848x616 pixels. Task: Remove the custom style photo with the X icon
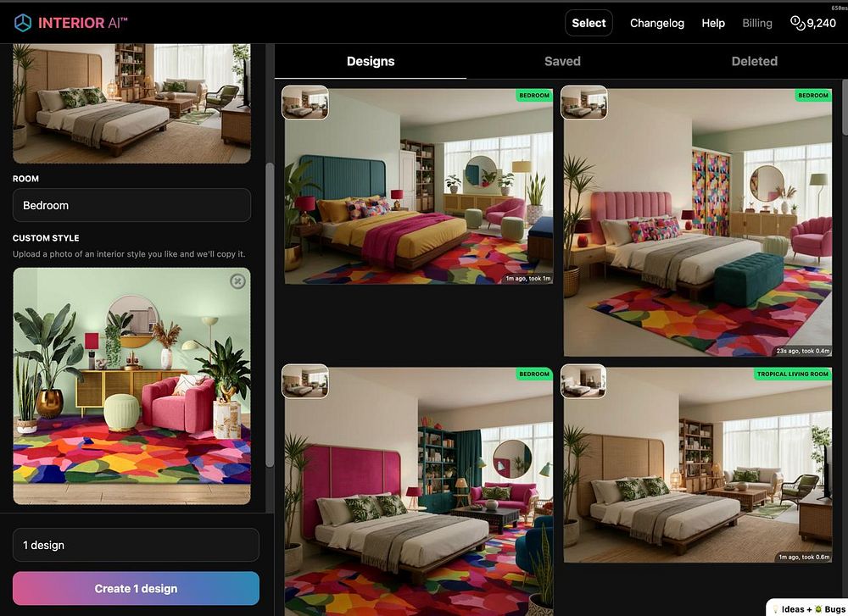(237, 281)
